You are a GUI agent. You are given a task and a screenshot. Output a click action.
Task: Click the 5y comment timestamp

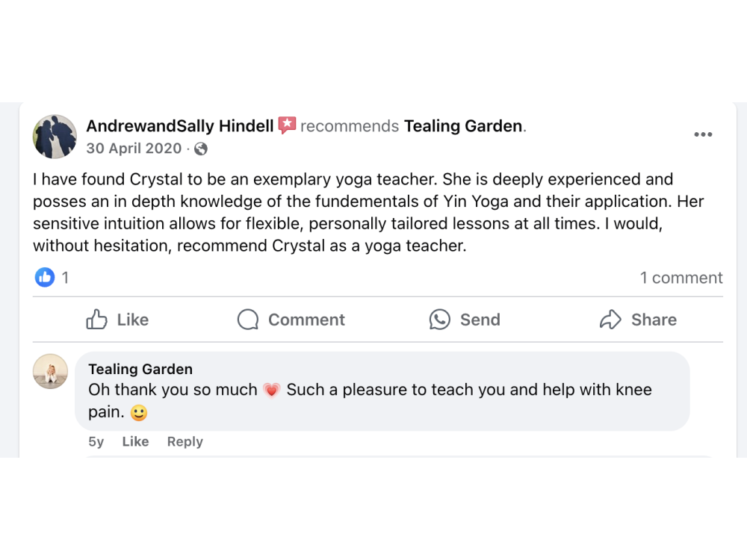96,441
